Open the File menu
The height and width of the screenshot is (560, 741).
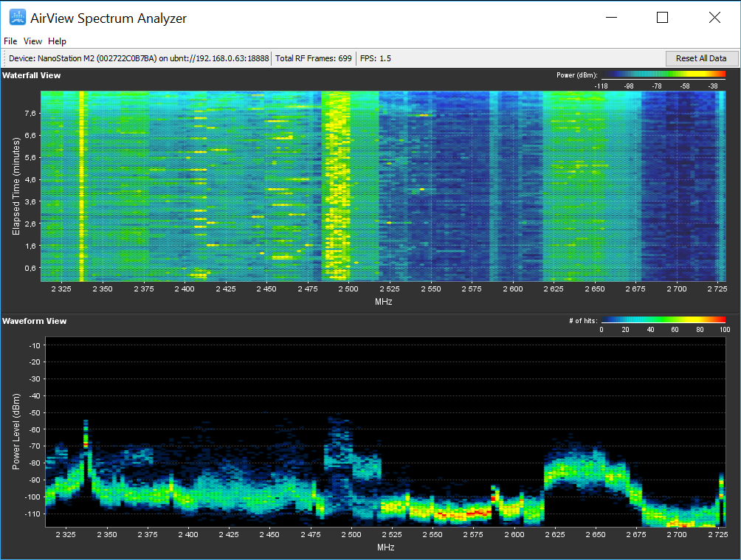pyautogui.click(x=10, y=41)
